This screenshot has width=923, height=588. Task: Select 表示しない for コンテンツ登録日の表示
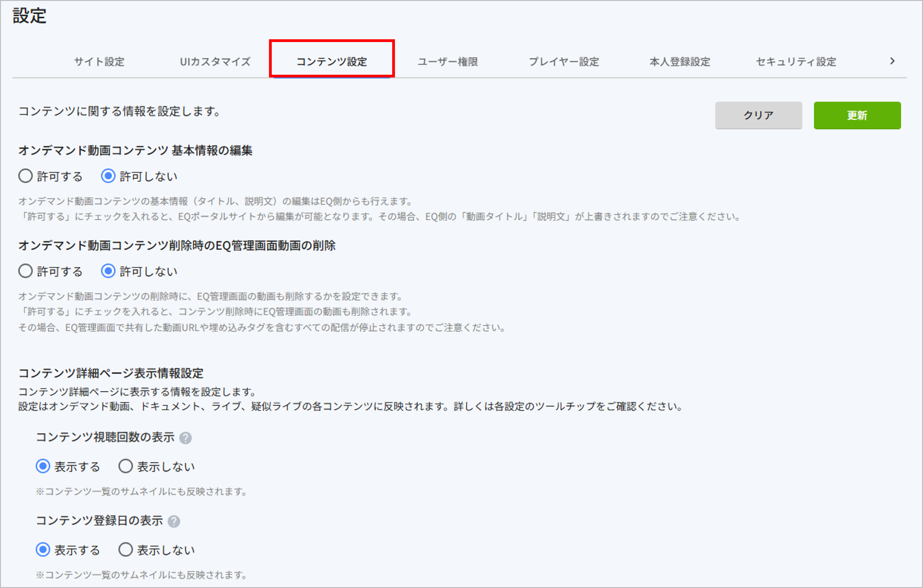[x=126, y=550]
